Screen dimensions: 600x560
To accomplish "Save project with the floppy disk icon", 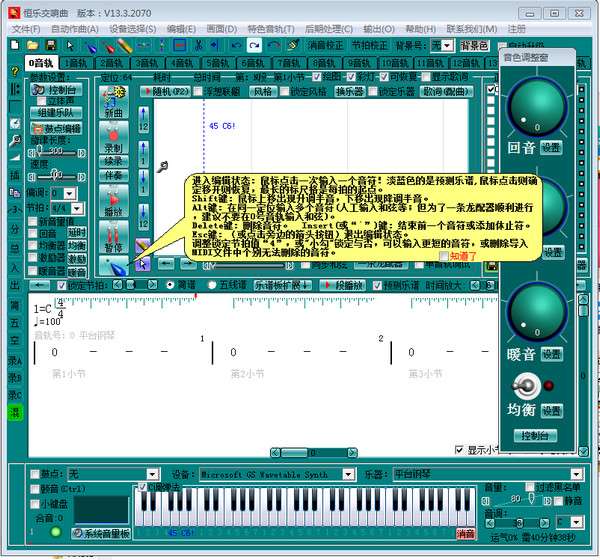I will 51,46.
